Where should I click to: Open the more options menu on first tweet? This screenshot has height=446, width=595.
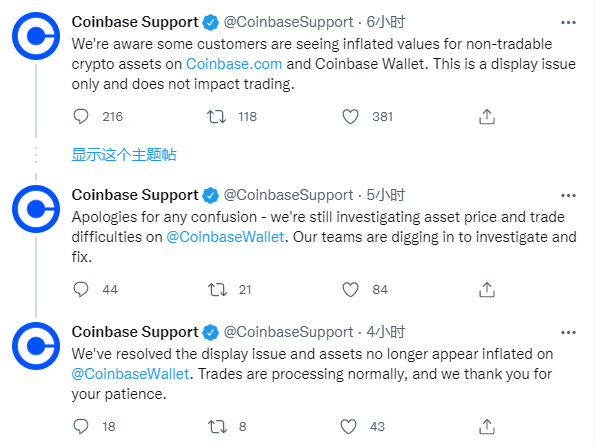coord(568,23)
